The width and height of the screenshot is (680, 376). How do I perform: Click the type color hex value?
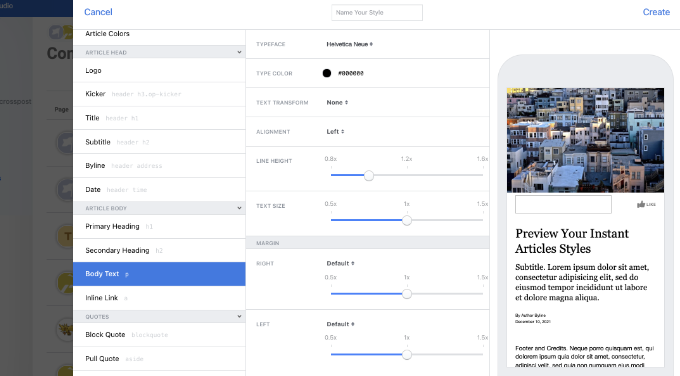(351, 73)
